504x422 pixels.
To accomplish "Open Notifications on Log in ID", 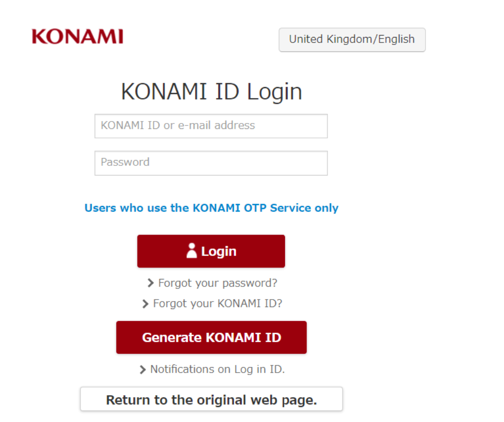I will (x=218, y=369).
